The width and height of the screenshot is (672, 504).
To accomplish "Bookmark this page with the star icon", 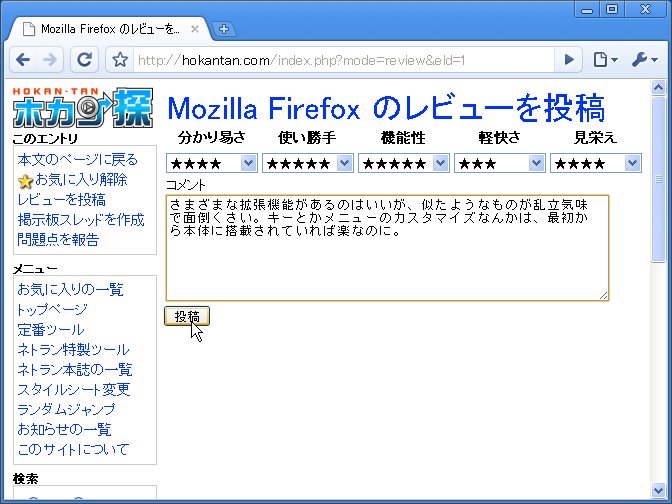I will tap(120, 60).
